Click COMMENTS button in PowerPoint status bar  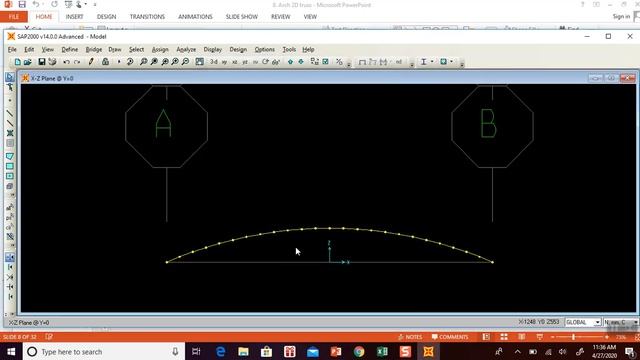(450, 337)
